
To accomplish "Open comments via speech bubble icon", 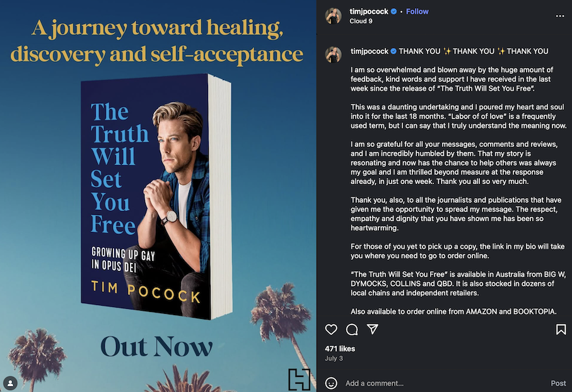I will [x=352, y=329].
